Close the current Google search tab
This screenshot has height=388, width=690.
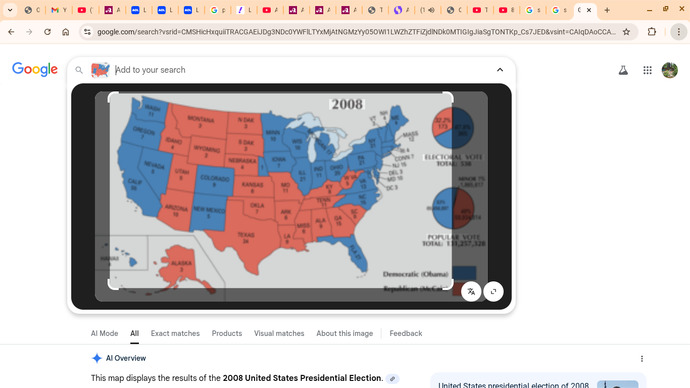coord(589,10)
